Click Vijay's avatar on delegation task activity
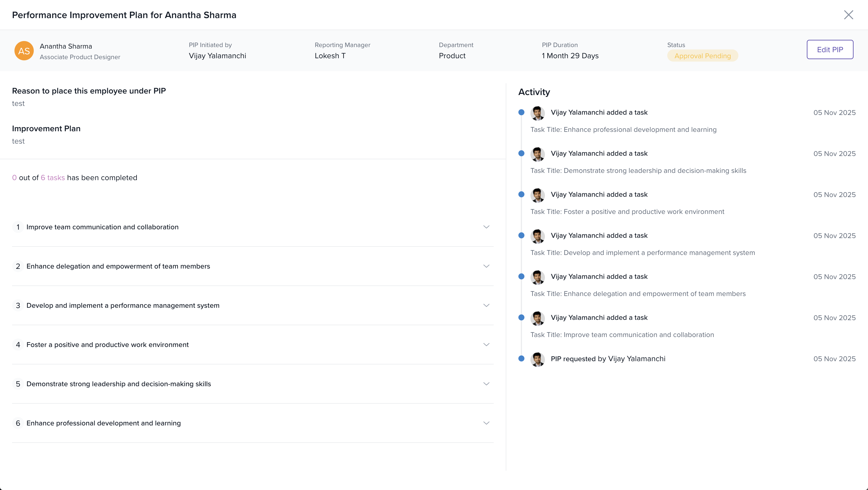The image size is (868, 490). pyautogui.click(x=537, y=277)
